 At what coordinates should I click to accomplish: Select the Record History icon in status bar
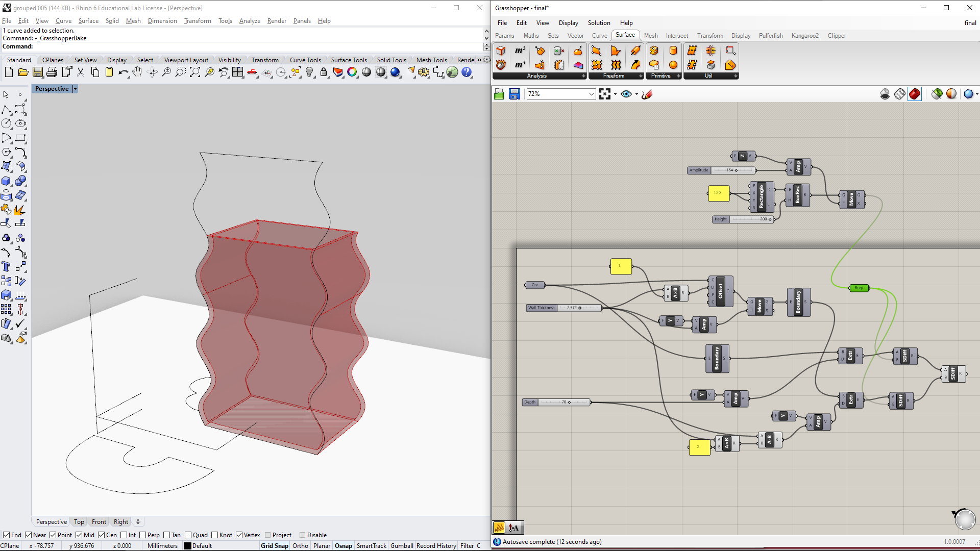coord(435,545)
